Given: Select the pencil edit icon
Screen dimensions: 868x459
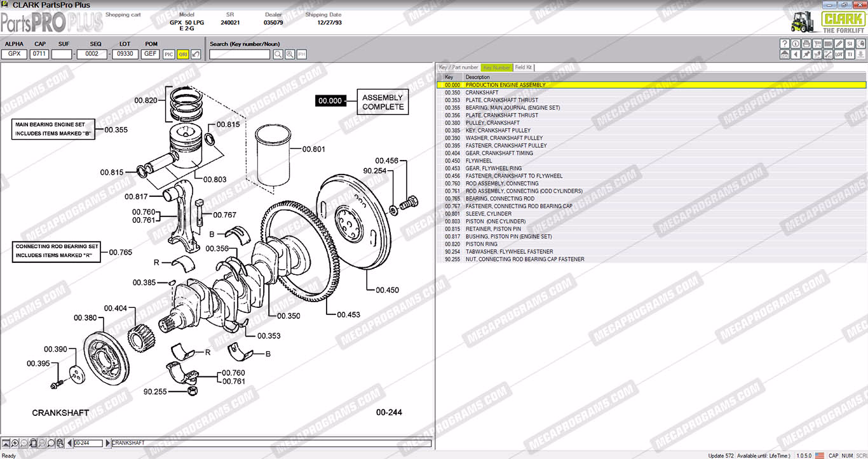Looking at the screenshot, I should [x=839, y=44].
